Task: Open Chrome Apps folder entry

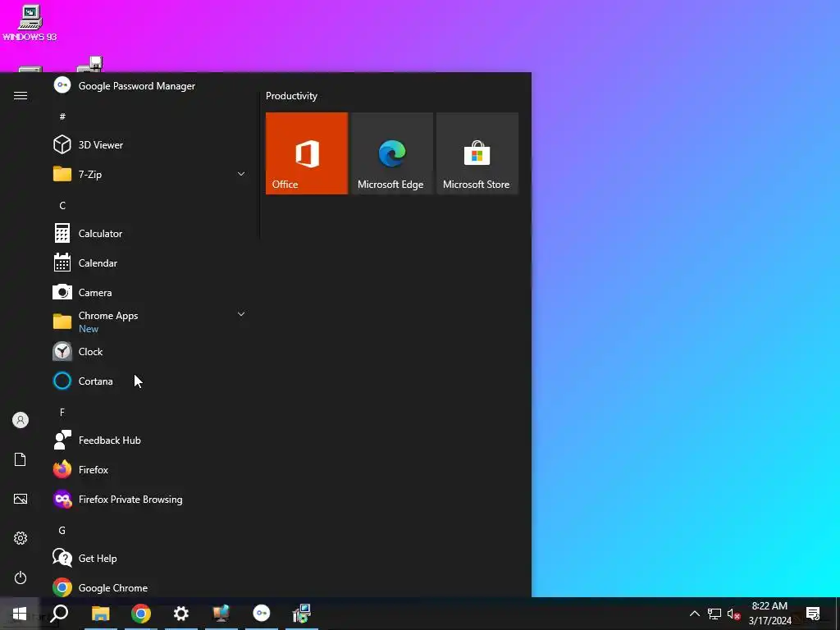Action: tap(150, 322)
